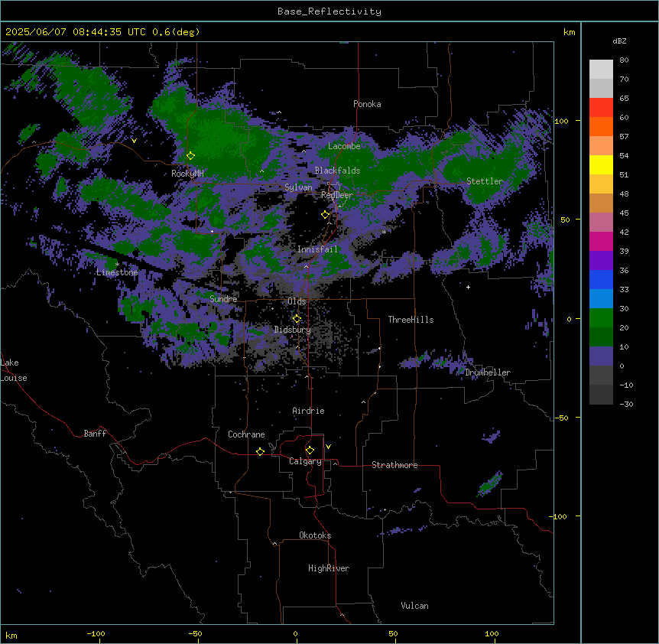
Task: Click the Limestone label
Action: tap(117, 272)
